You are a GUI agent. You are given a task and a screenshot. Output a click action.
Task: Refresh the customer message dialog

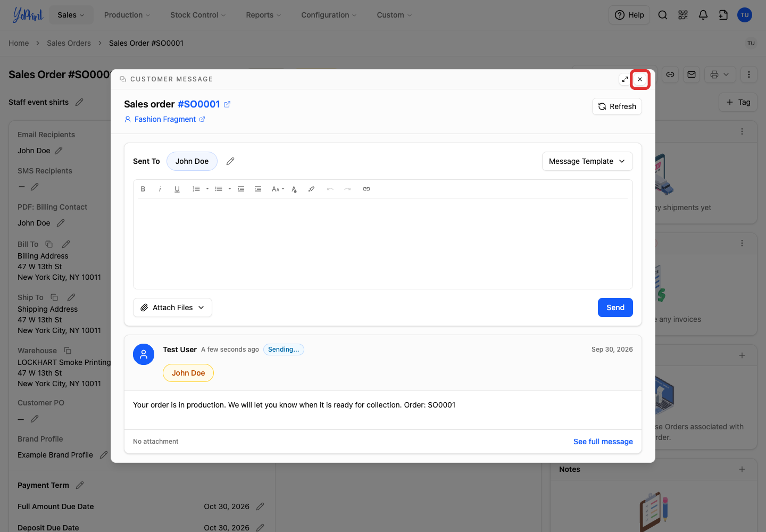coord(617,106)
